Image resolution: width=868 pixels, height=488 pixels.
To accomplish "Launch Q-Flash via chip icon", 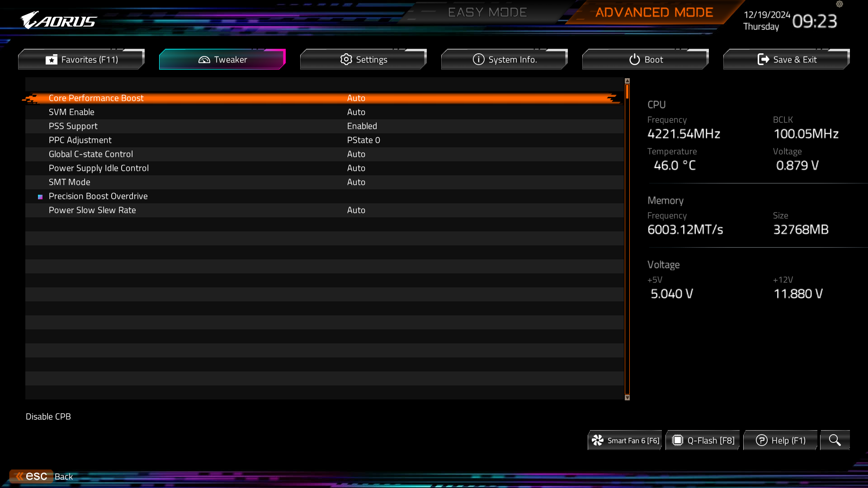I will (x=677, y=440).
